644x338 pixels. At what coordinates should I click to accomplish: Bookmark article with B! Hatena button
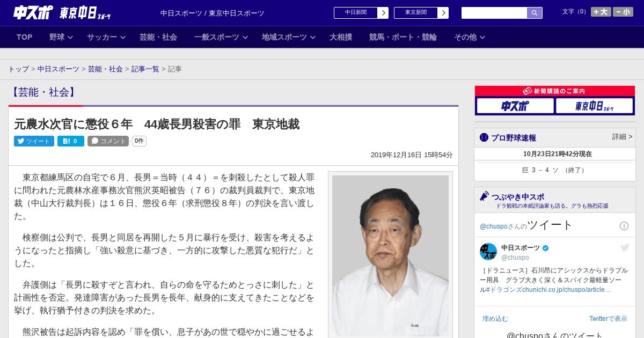tap(71, 141)
